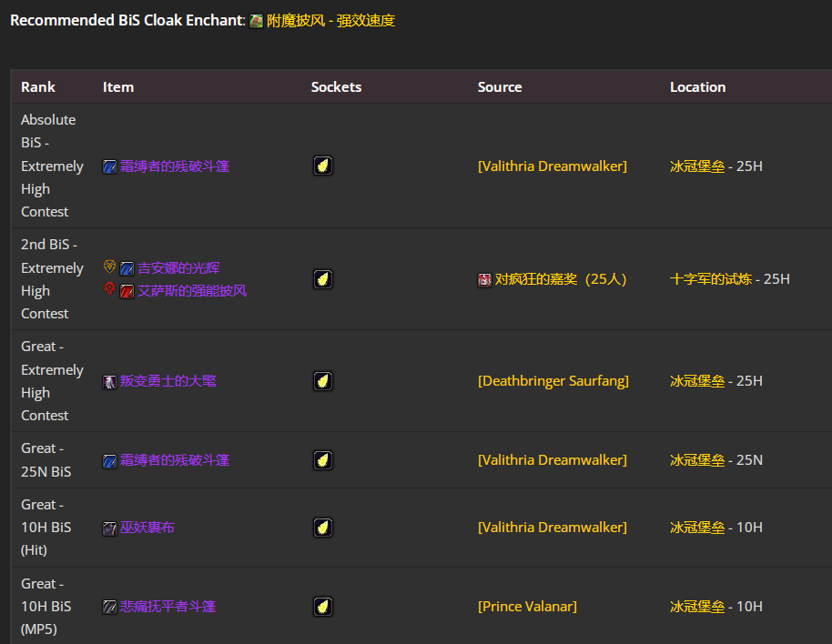This screenshot has height=644, width=832.
Task: Click the Sockets column header
Action: click(336, 87)
